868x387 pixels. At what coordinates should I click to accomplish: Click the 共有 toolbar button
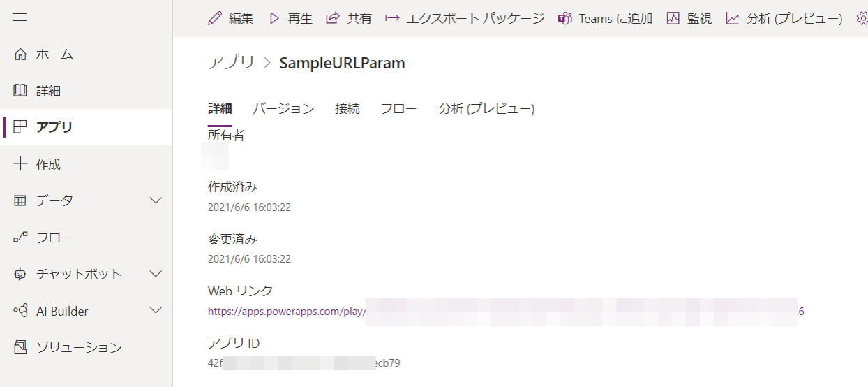pos(349,19)
